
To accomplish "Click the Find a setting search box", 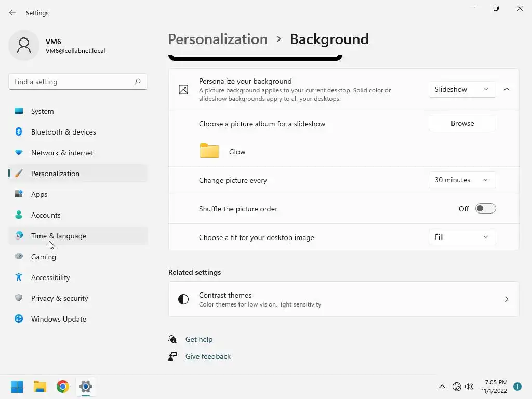I will (x=73, y=82).
